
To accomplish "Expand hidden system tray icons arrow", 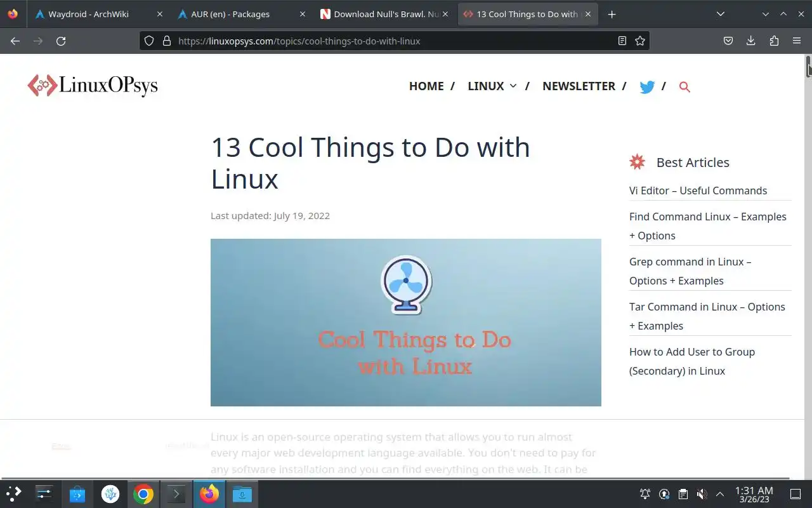I will [720, 494].
